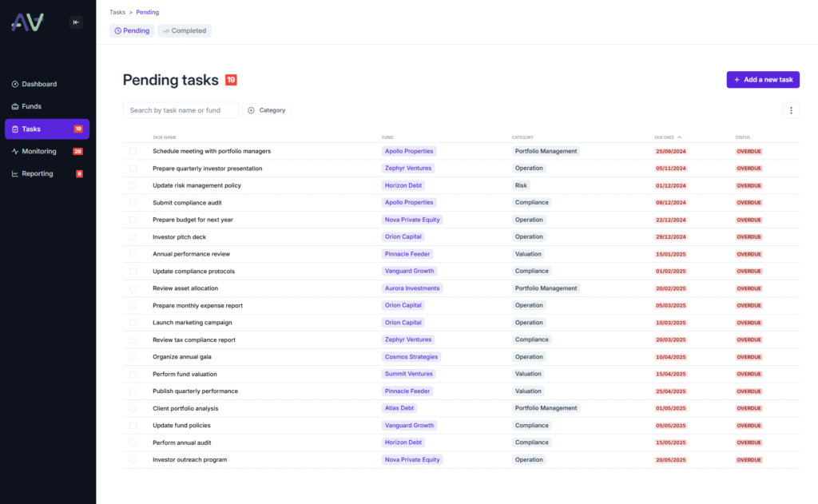Collapse the sidebar with the arrow icon
Screen dimensions: 818x504
click(76, 22)
